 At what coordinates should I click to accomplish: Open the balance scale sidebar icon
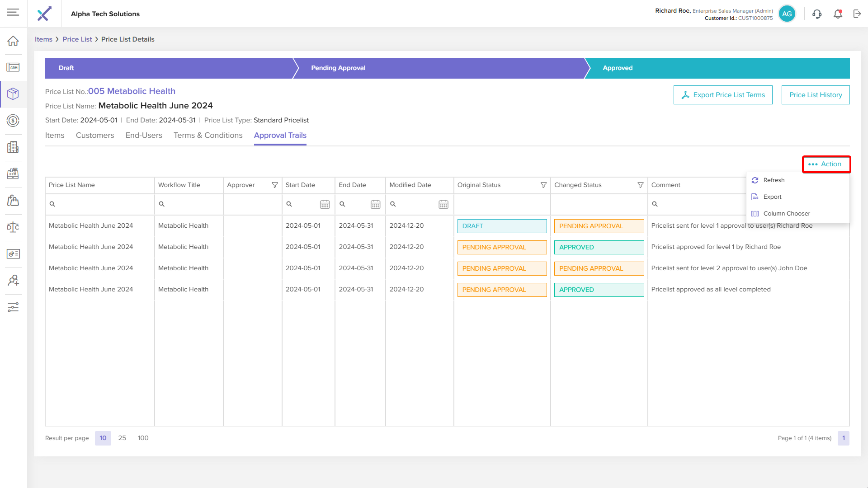[13, 227]
